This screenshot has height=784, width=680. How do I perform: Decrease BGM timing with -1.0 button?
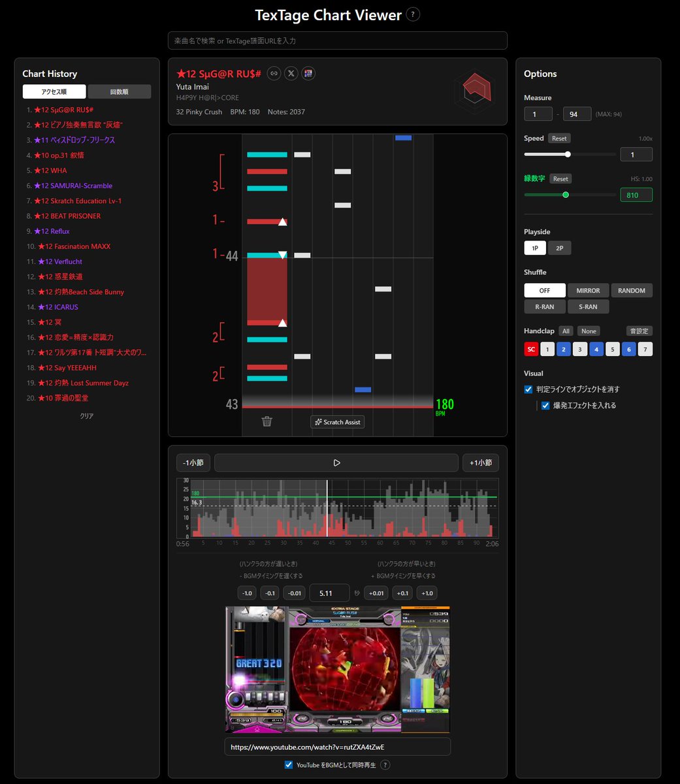click(x=247, y=593)
